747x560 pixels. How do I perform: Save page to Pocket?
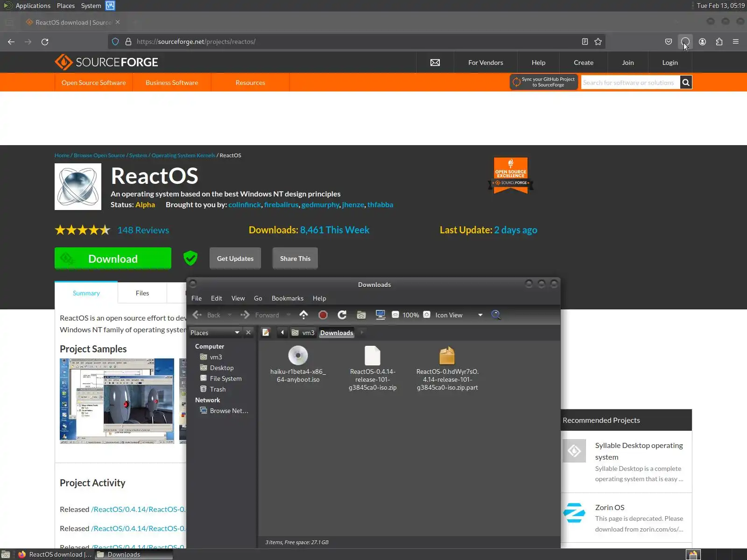(x=669, y=42)
